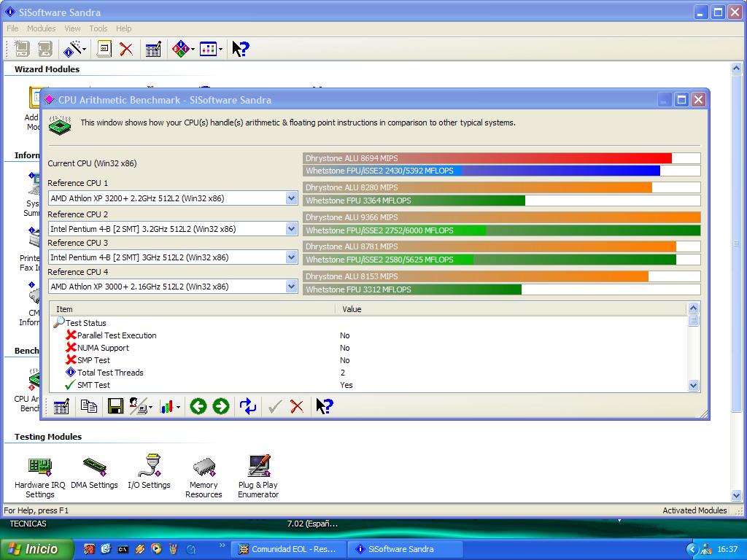Select the Test Status heading row
747x560 pixels.
tap(369, 323)
